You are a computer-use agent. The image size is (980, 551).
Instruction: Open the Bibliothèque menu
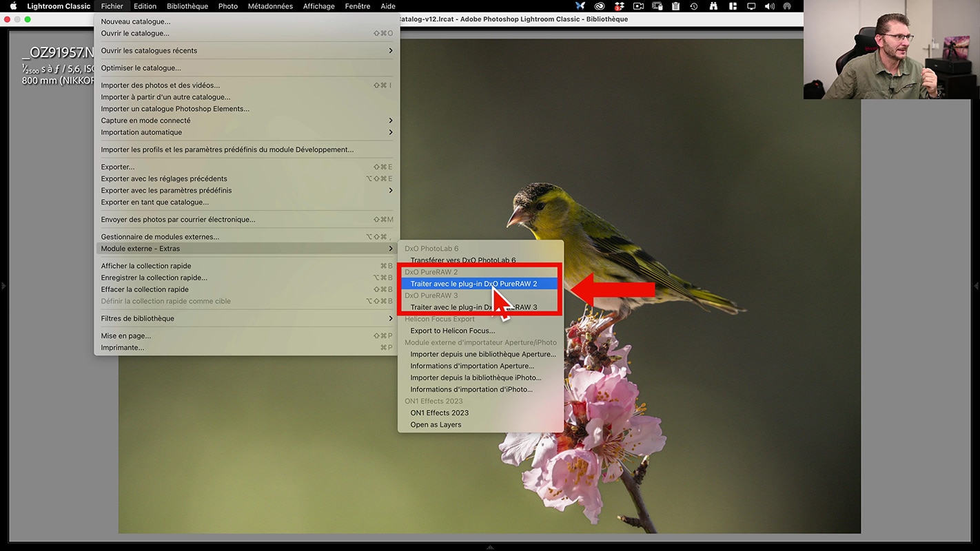[x=187, y=6]
